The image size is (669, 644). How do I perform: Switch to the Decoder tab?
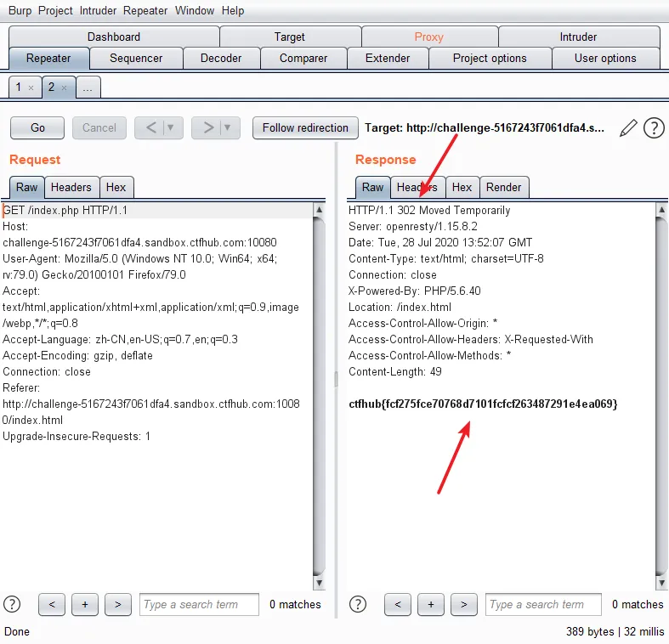[221, 58]
